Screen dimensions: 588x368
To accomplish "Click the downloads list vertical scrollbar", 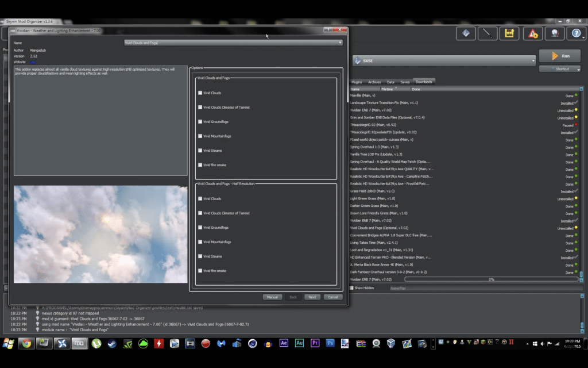I will tap(581, 185).
